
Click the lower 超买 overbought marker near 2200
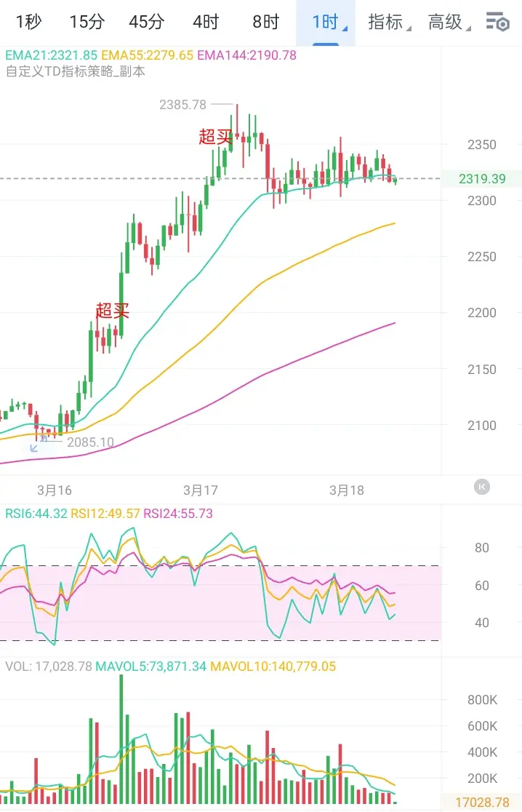pos(112,311)
